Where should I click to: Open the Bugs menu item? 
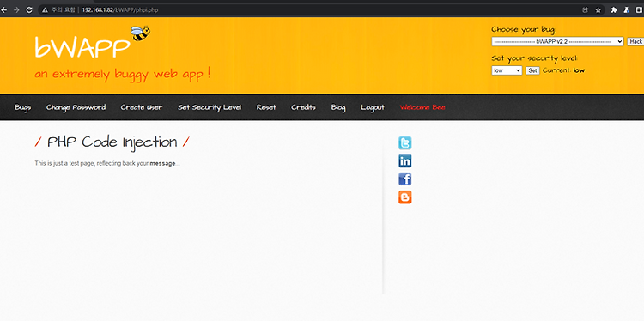click(x=22, y=107)
